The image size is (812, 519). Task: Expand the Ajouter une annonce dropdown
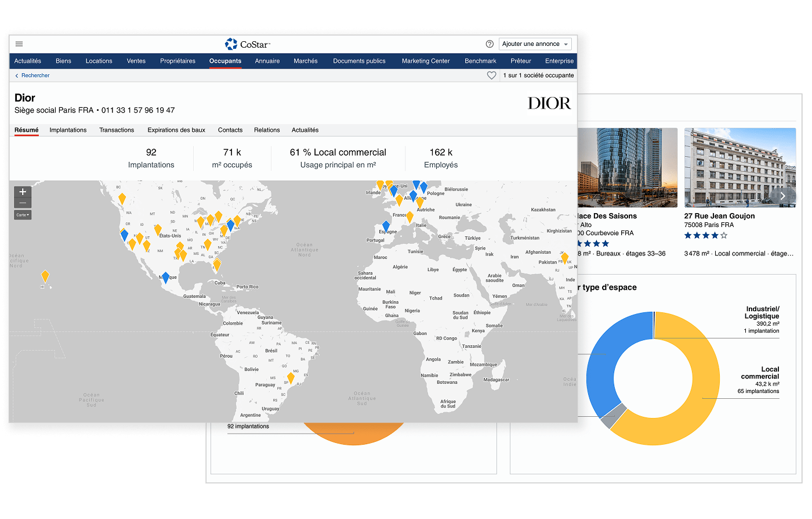click(x=535, y=44)
